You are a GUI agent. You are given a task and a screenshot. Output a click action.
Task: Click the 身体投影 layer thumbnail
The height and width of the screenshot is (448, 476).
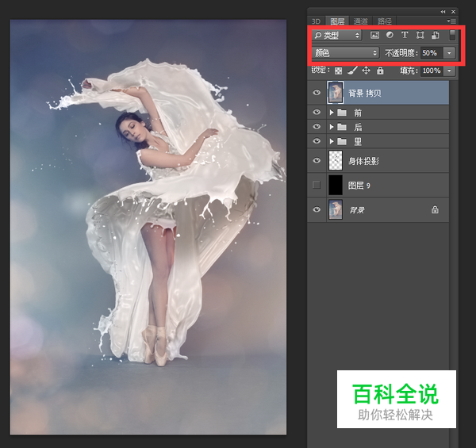tap(336, 160)
